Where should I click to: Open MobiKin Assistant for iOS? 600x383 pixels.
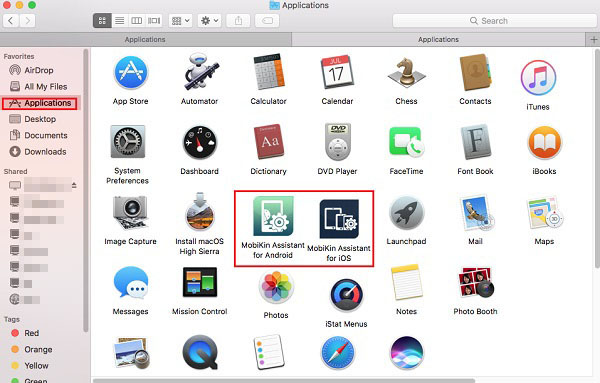coord(339,219)
